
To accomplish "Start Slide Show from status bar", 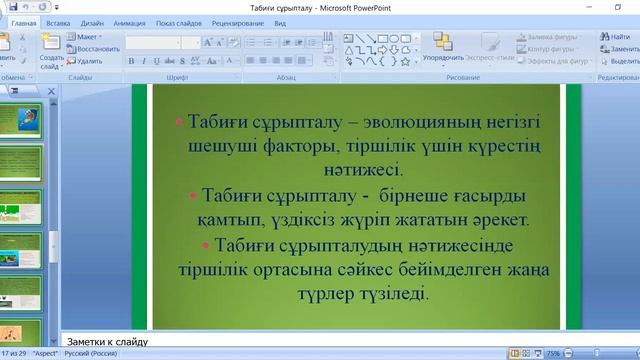I will pos(538,353).
